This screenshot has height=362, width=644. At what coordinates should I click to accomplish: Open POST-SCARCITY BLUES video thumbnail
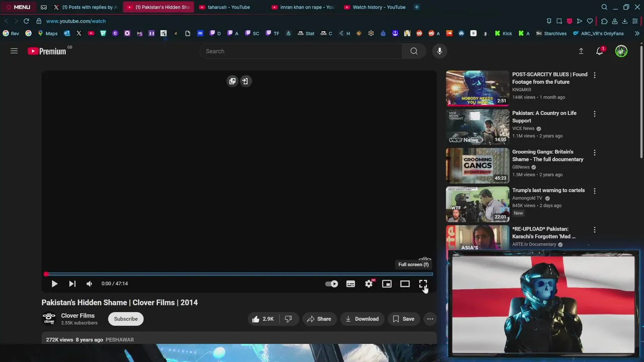477,88
